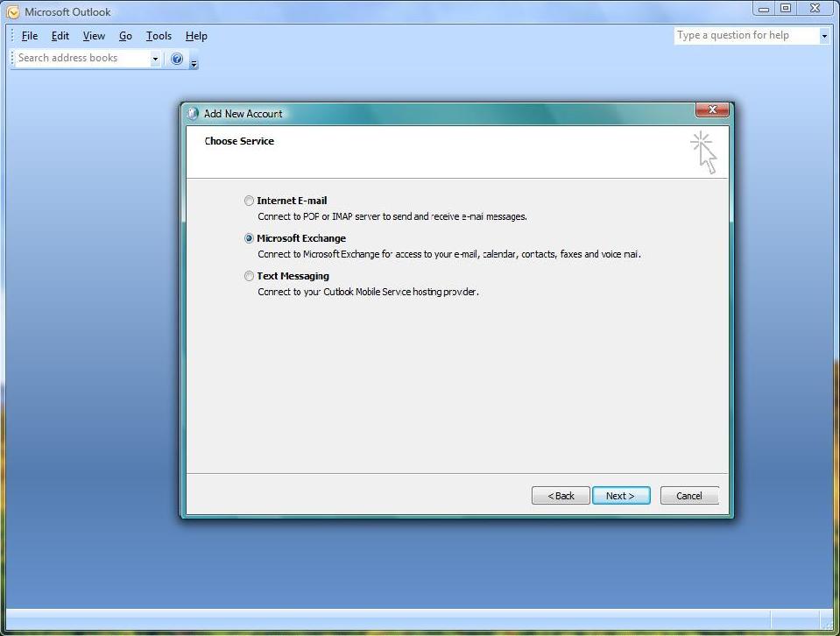Click the Outlook icon in title bar
Viewport: 840px width, 636px height.
coord(13,11)
